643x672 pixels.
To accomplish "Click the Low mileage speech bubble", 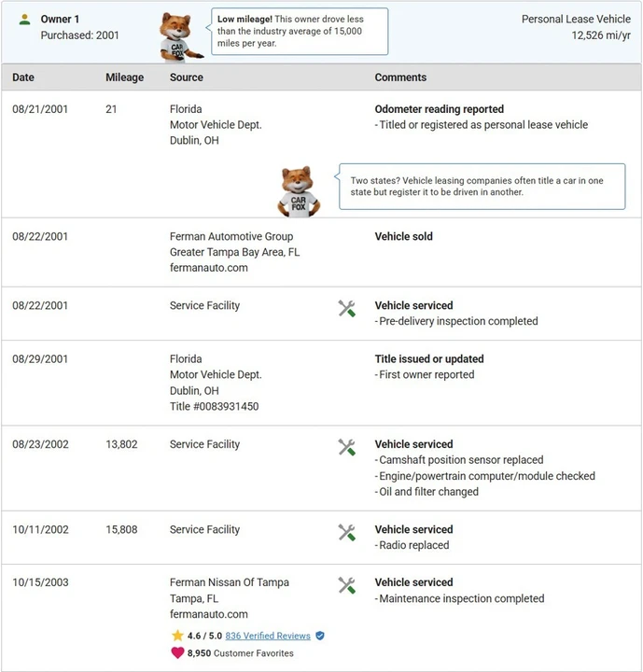I will pyautogui.click(x=300, y=32).
